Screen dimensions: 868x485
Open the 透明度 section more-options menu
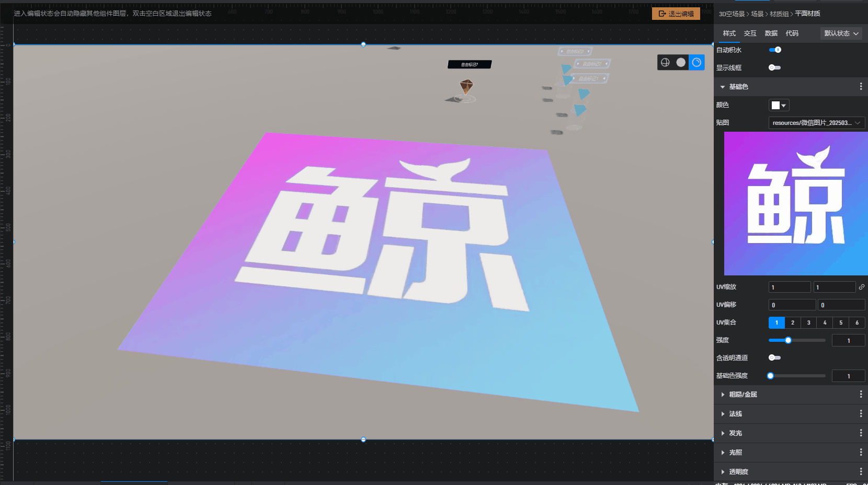coord(861,472)
